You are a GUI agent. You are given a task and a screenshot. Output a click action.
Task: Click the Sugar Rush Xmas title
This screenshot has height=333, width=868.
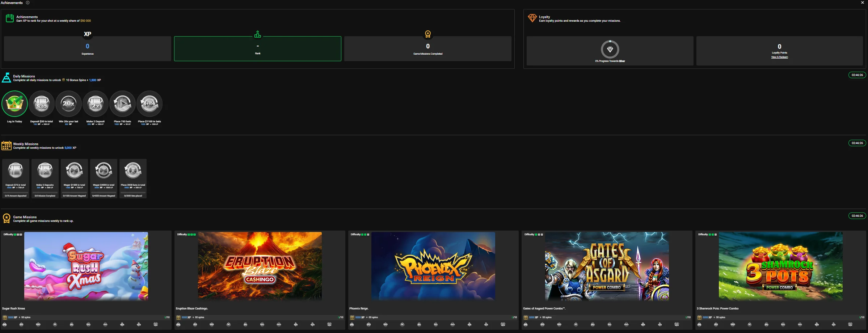click(x=13, y=309)
